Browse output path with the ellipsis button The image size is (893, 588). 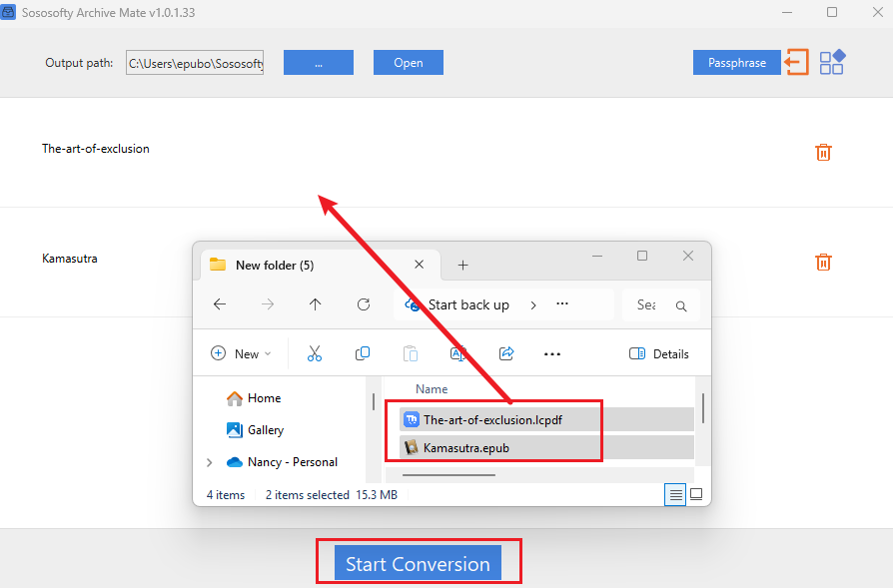coord(319,63)
